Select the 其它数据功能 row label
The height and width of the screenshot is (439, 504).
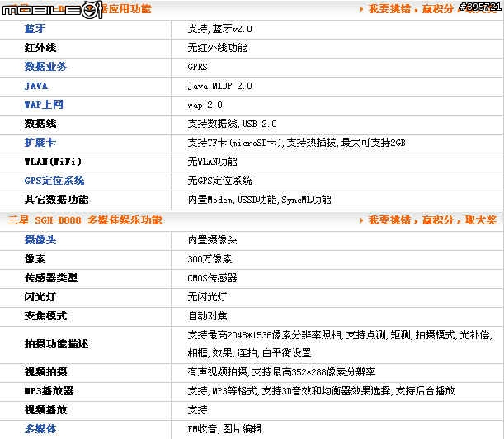(x=56, y=200)
